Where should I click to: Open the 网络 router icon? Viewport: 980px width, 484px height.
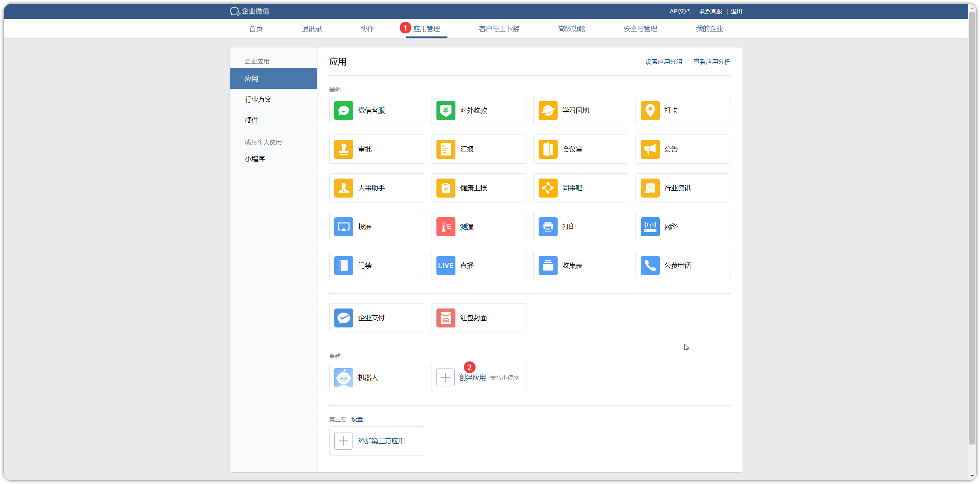coord(650,227)
